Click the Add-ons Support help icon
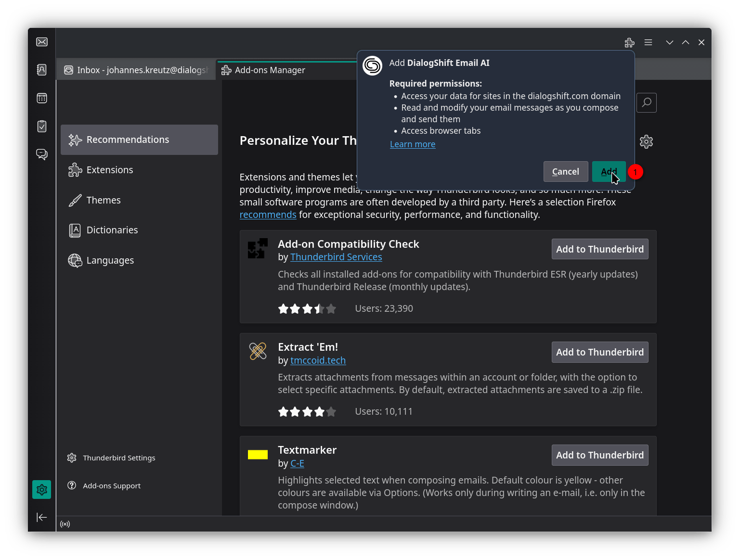Image resolution: width=740 pixels, height=560 pixels. point(72,485)
